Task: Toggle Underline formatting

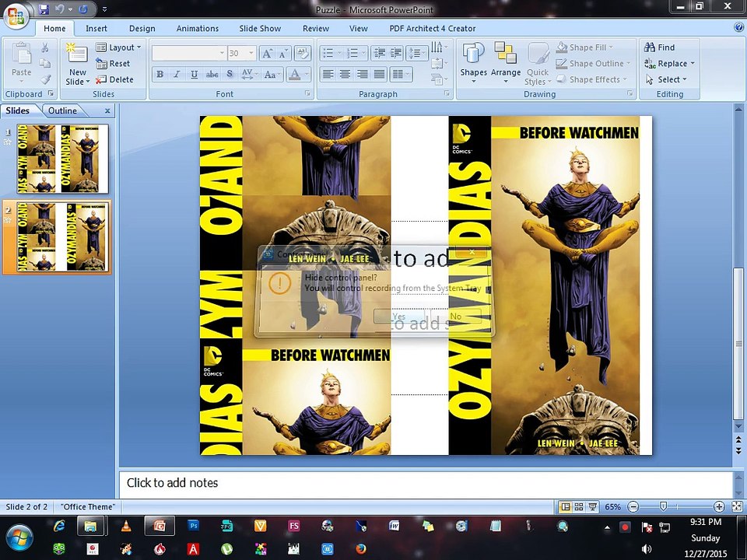Action: 194,75
